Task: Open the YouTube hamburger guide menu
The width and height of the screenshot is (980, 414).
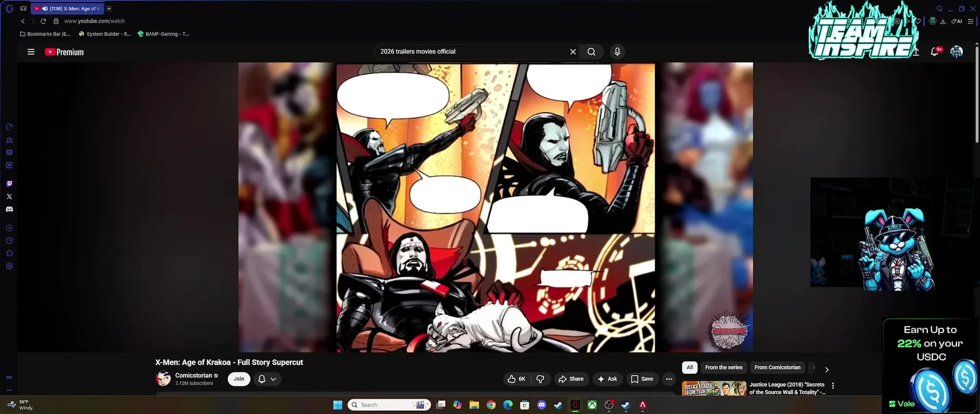Action: (31, 52)
